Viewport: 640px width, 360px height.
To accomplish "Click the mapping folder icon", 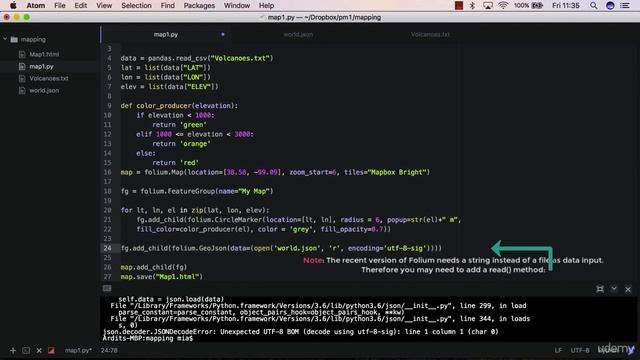I will [14, 40].
